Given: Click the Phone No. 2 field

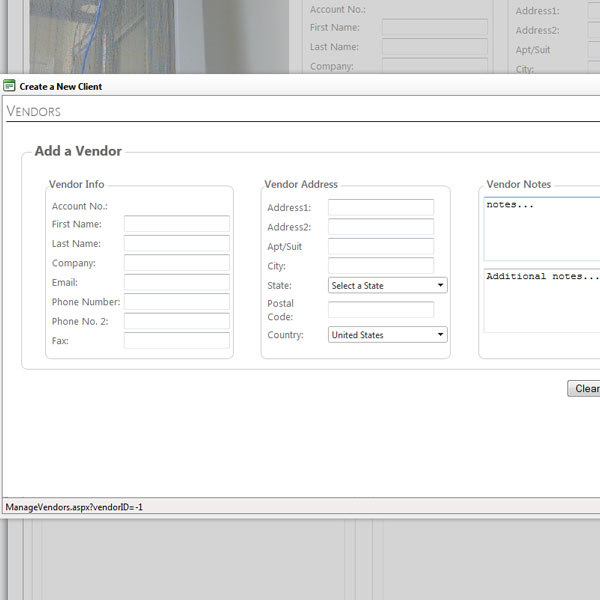Looking at the screenshot, I should (x=176, y=321).
